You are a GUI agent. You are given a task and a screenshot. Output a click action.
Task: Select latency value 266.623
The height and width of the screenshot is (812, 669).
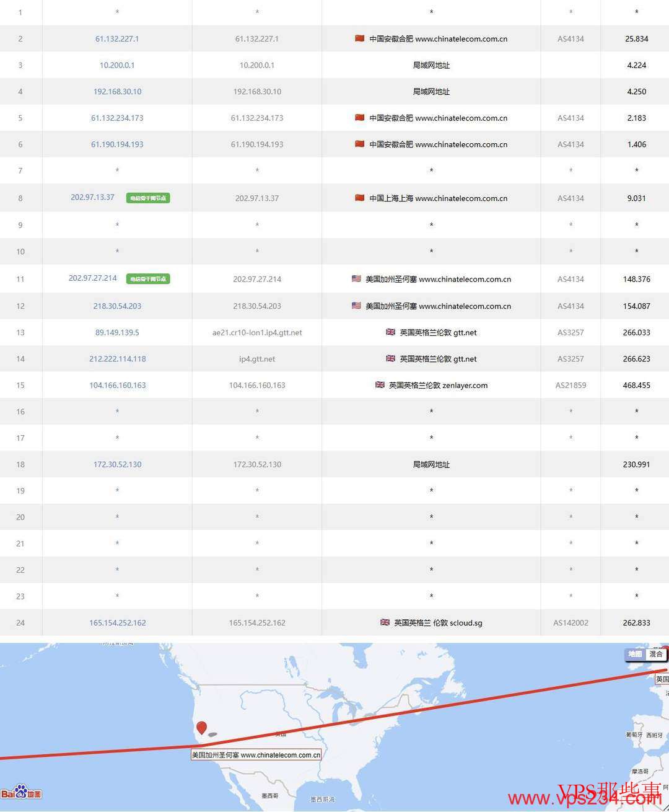coord(636,359)
